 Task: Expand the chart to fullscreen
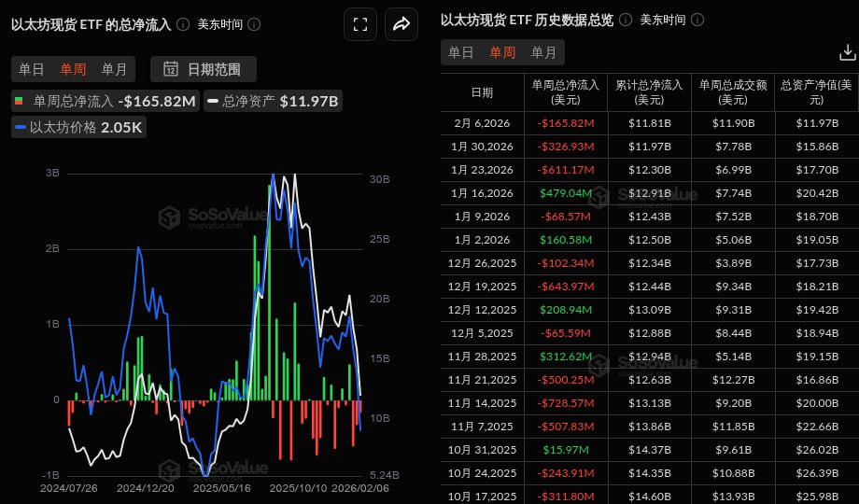coord(360,24)
